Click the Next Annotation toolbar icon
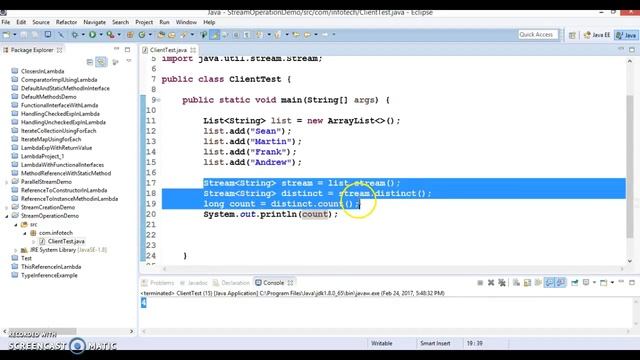 click(x=259, y=35)
